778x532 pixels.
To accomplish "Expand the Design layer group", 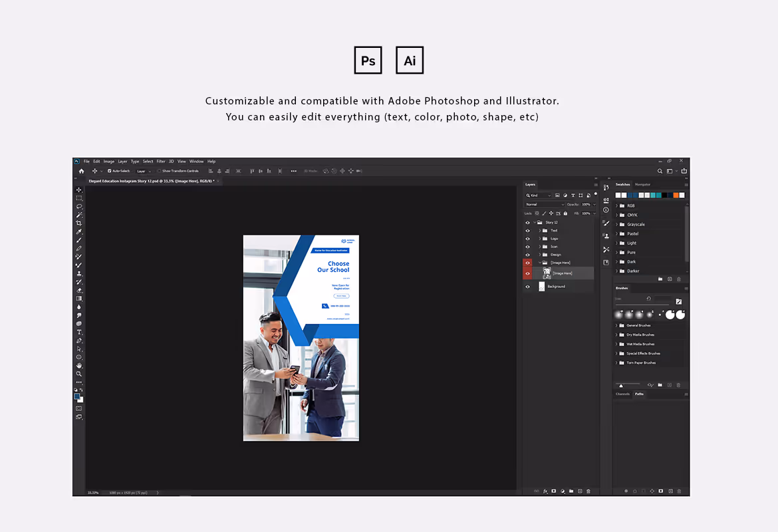I will 540,255.
